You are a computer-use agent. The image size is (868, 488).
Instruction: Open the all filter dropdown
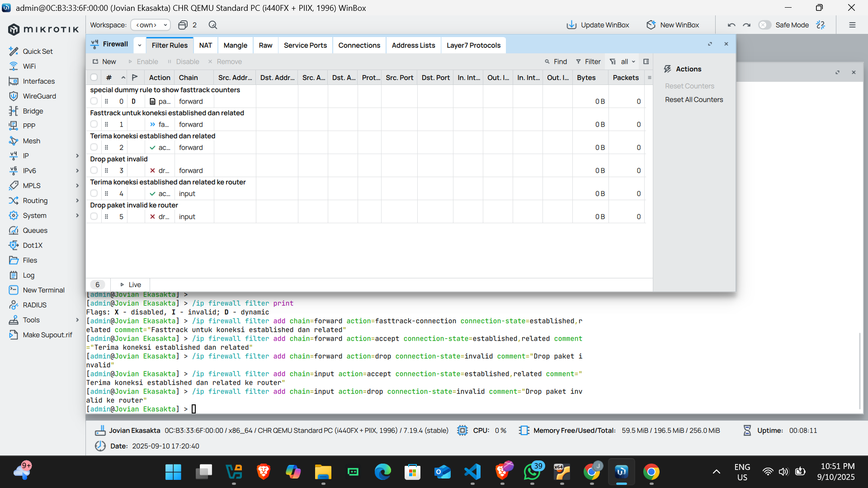[623, 61]
